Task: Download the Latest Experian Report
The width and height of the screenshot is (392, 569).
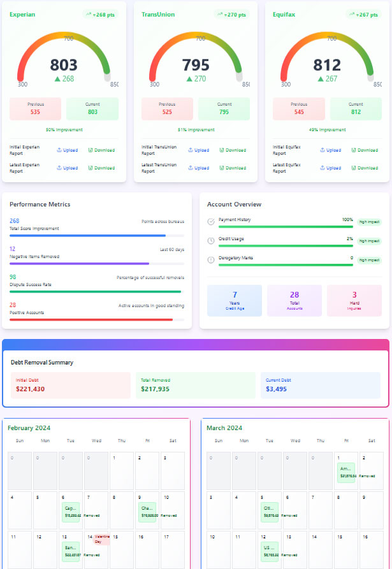Action: tap(101, 168)
